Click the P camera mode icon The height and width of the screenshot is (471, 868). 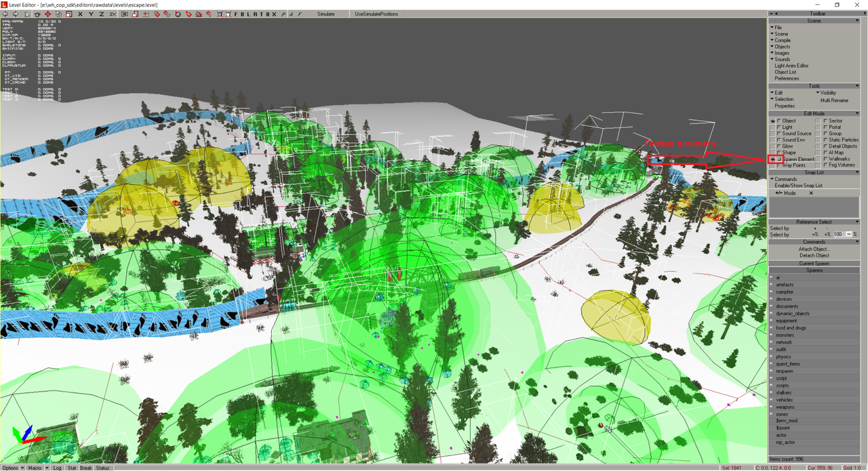point(283,14)
